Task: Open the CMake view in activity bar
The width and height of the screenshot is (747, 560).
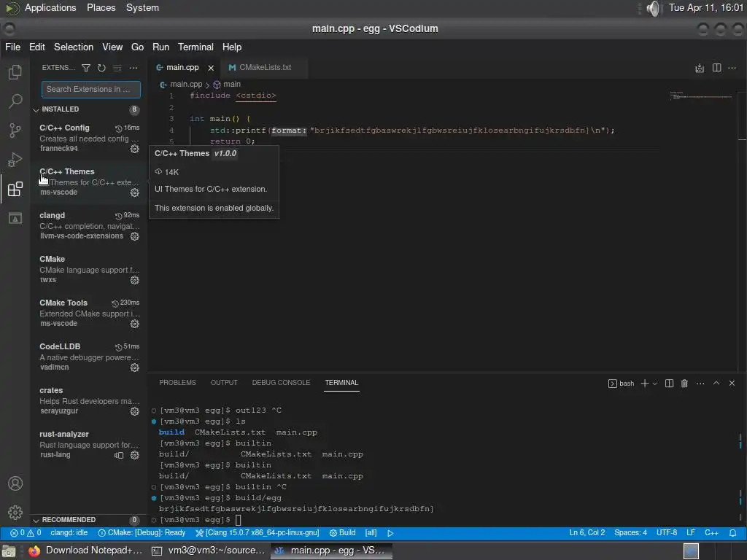Action: [15, 218]
